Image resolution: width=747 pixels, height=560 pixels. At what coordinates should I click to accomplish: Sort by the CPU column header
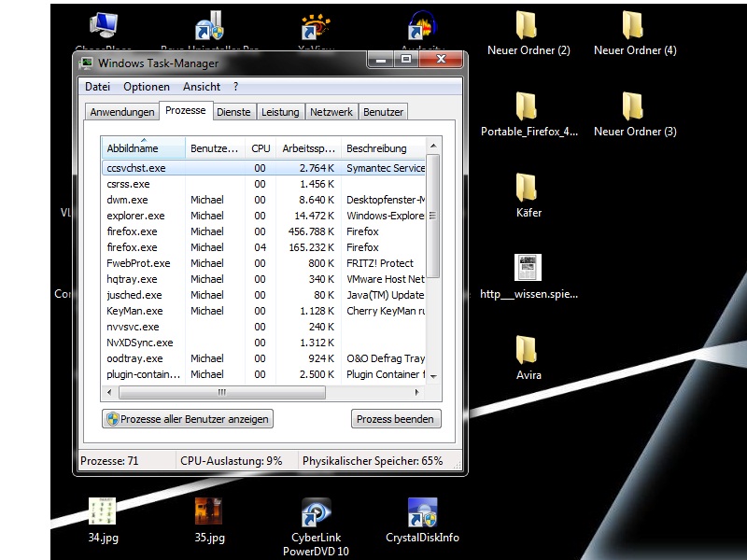click(x=261, y=148)
